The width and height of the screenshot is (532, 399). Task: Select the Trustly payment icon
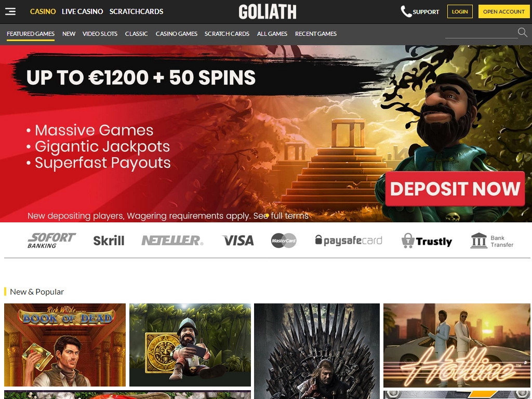pyautogui.click(x=427, y=241)
